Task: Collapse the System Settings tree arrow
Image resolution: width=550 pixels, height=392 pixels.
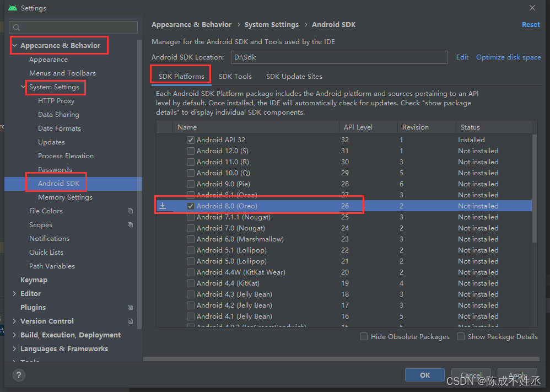Action: coord(24,87)
